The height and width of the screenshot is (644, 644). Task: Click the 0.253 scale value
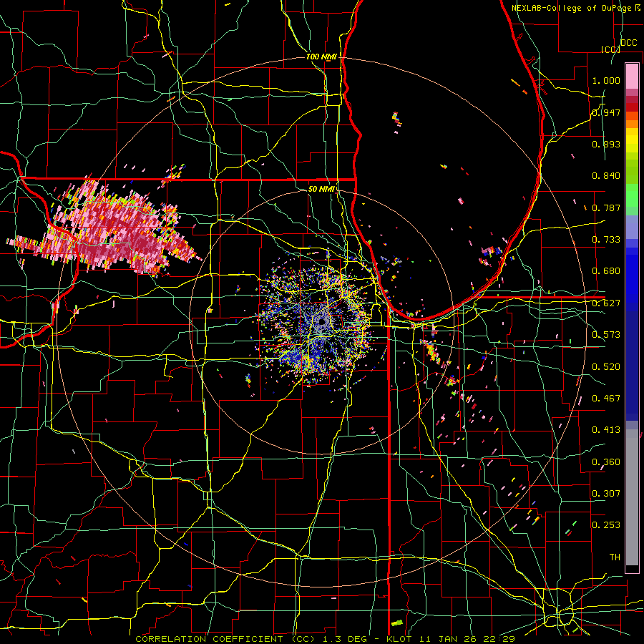[x=606, y=525]
